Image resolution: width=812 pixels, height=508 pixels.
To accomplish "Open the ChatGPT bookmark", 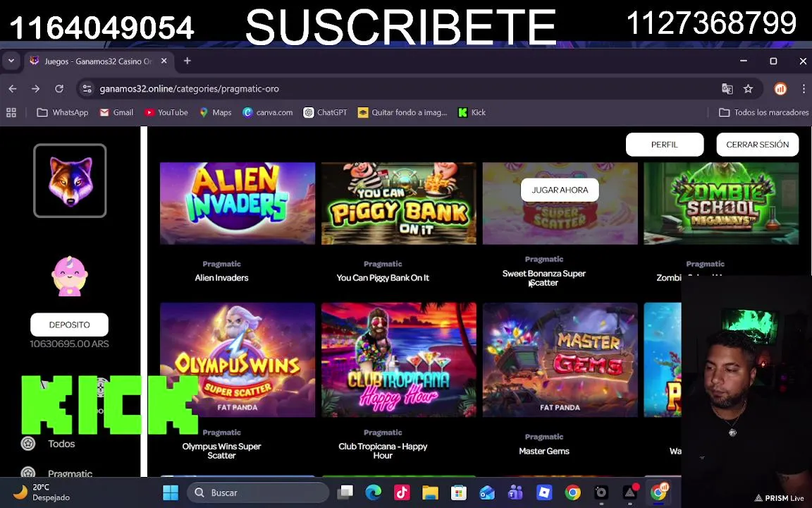I will pyautogui.click(x=325, y=112).
